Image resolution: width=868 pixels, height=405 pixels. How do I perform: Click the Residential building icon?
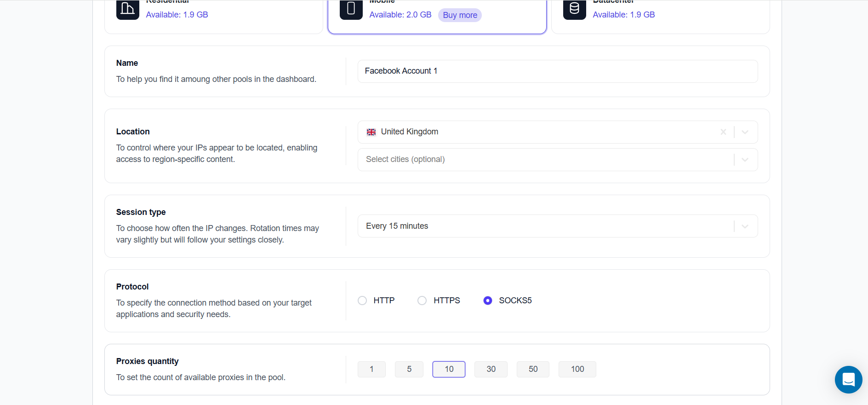(127, 9)
